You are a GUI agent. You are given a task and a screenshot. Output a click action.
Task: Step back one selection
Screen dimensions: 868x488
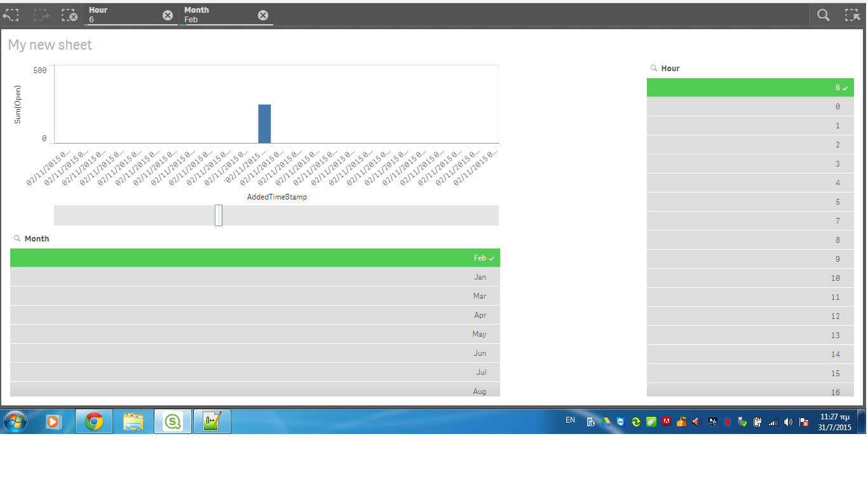coord(11,15)
